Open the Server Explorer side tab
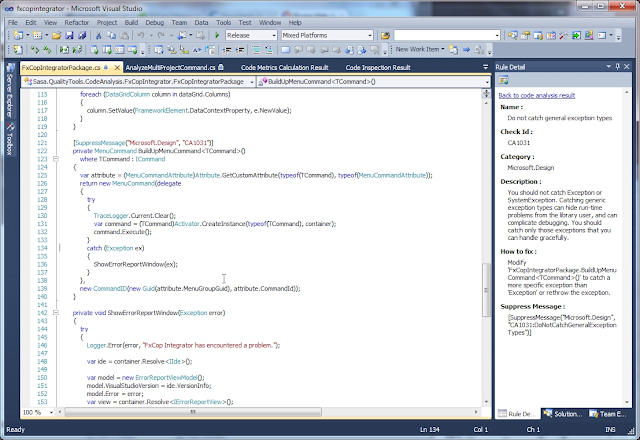Viewport: 640px width, 440px height. [x=11, y=91]
